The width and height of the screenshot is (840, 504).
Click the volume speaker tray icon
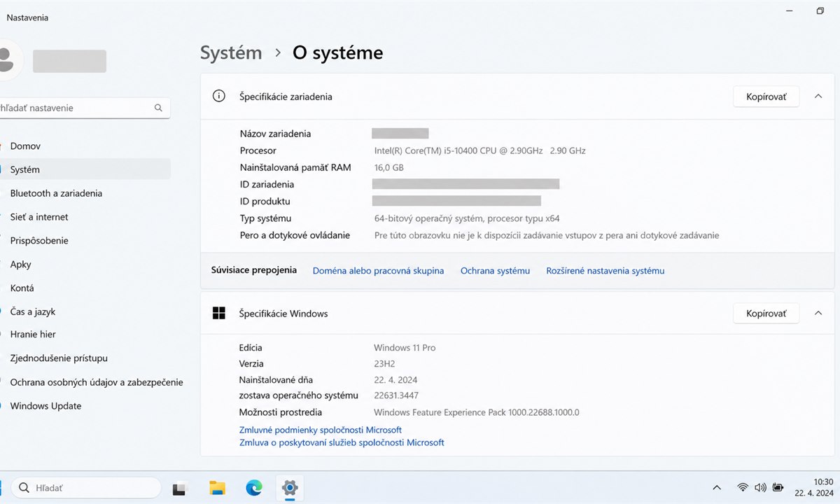(x=760, y=487)
